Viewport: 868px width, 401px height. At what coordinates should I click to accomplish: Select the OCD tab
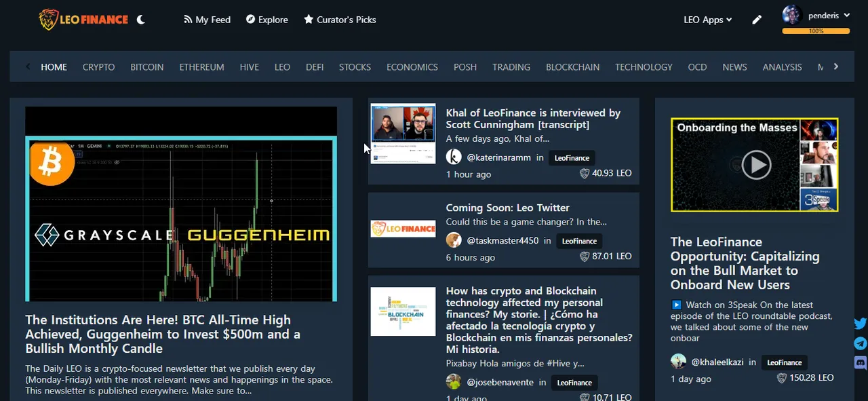[697, 67]
